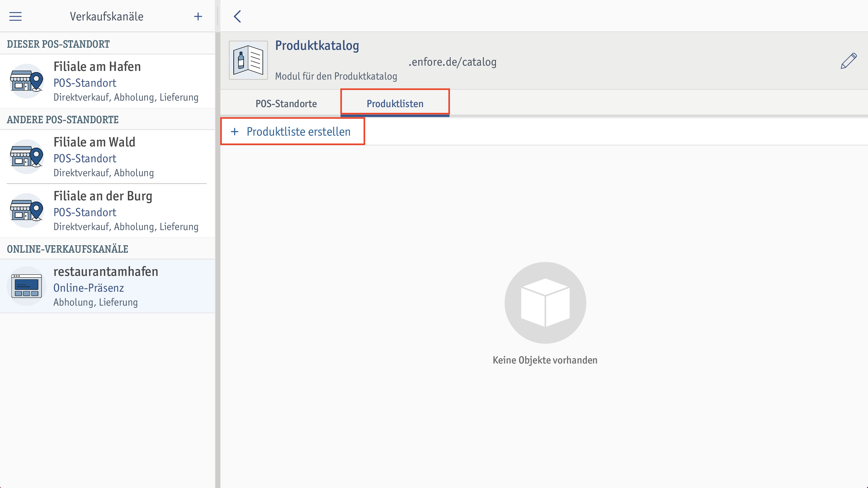This screenshot has width=868, height=488.
Task: Click the ANDERE POS-STANDORTE section header
Action: pyautogui.click(x=63, y=120)
